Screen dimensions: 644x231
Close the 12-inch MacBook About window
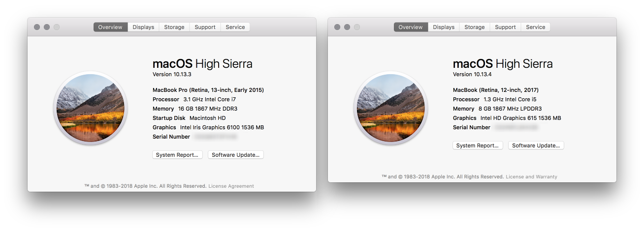tap(337, 27)
